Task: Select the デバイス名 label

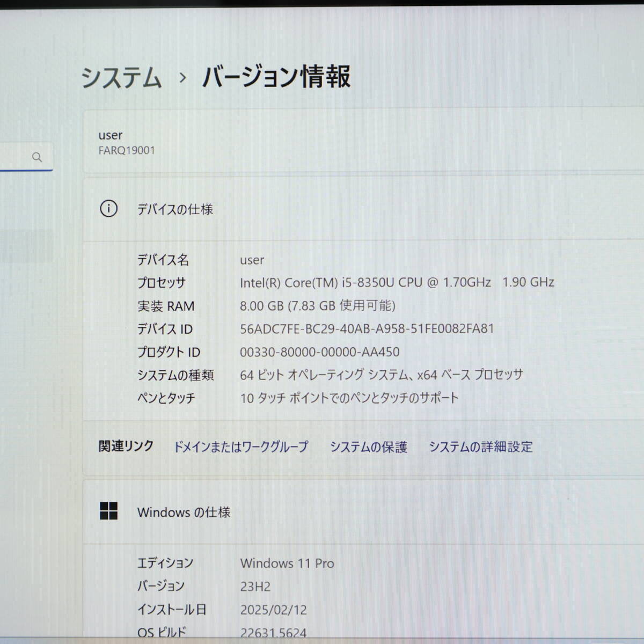Action: (x=163, y=260)
